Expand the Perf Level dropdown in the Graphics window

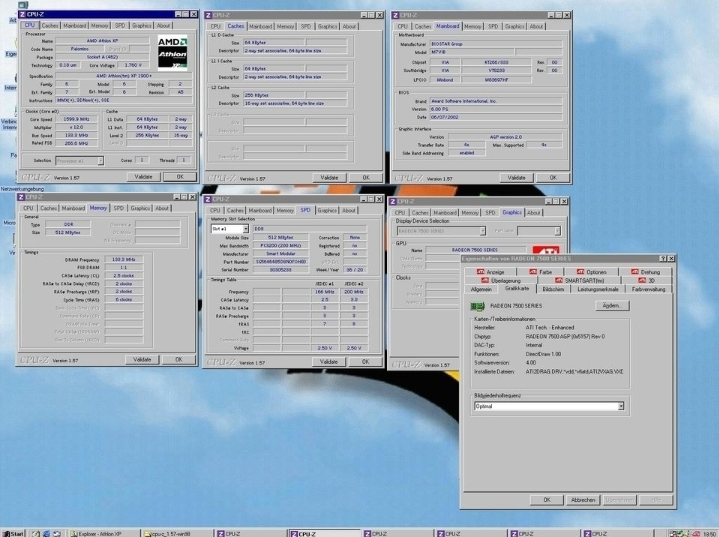(x=557, y=231)
